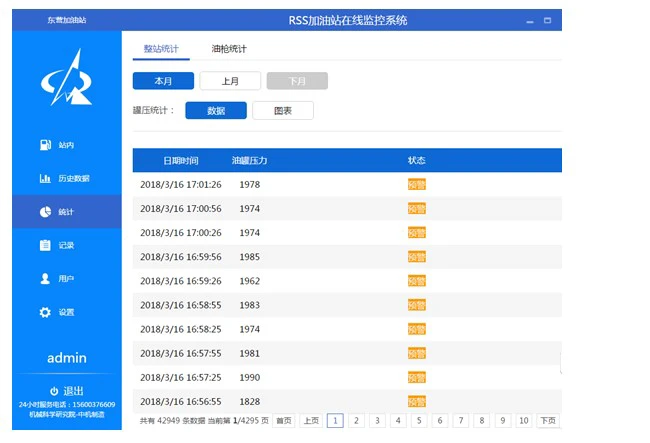The image size is (650, 443).
Task: Select the 2018/3/16 17:00:26 date cell
Action: coord(181,232)
